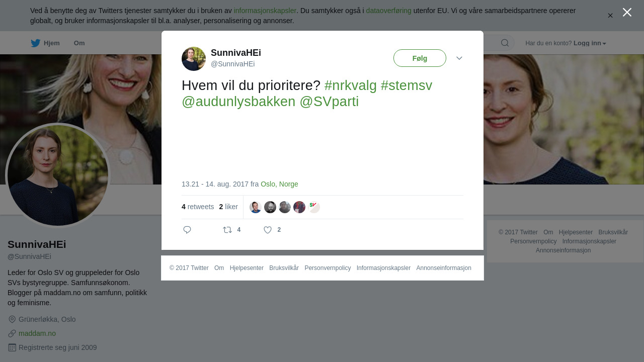Image resolution: width=644 pixels, height=362 pixels.
Task: Click the SunnivaHEi avatar in the tweet header
Action: [194, 59]
